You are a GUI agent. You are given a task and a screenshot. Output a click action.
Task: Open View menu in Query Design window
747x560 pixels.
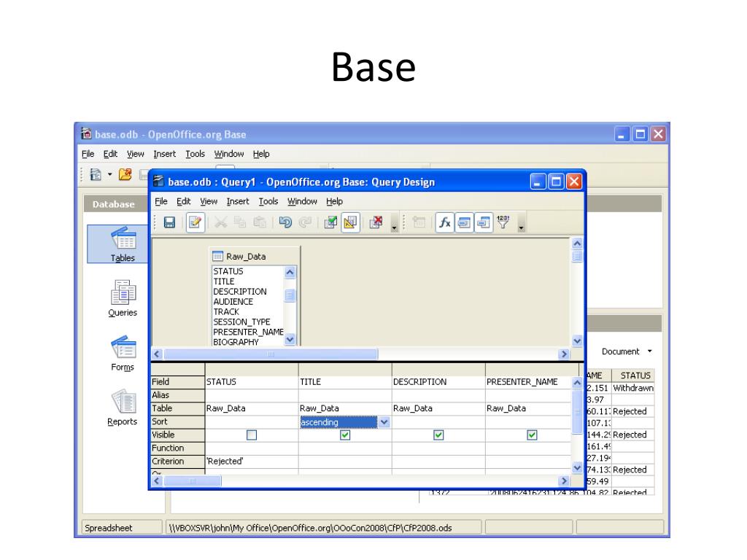tap(209, 201)
